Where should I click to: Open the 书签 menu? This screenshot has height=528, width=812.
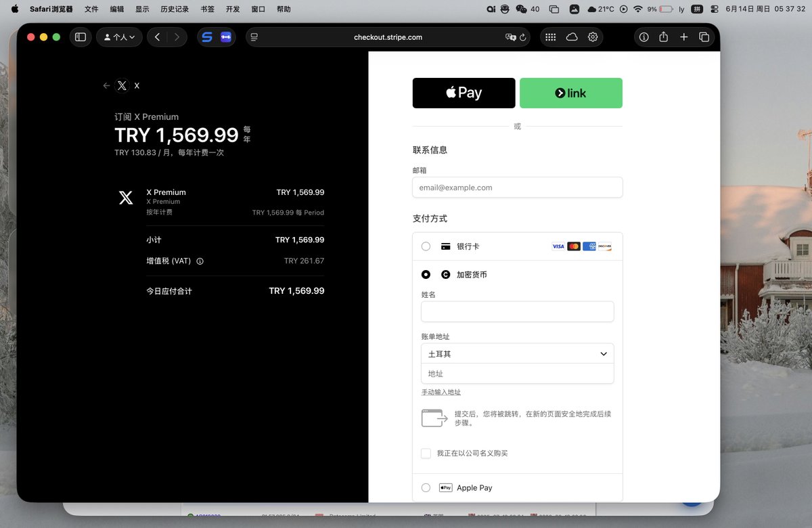208,9
